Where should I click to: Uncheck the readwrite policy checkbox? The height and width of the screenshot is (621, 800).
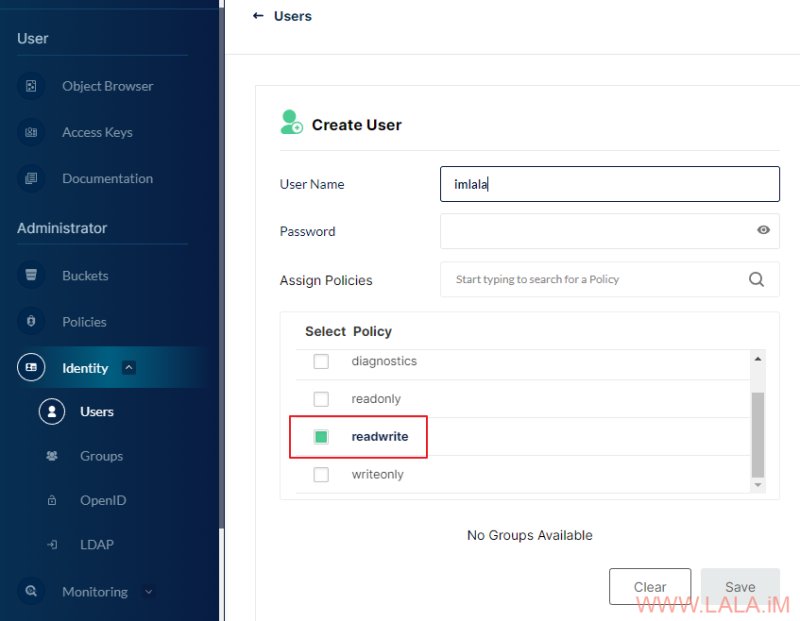click(321, 437)
